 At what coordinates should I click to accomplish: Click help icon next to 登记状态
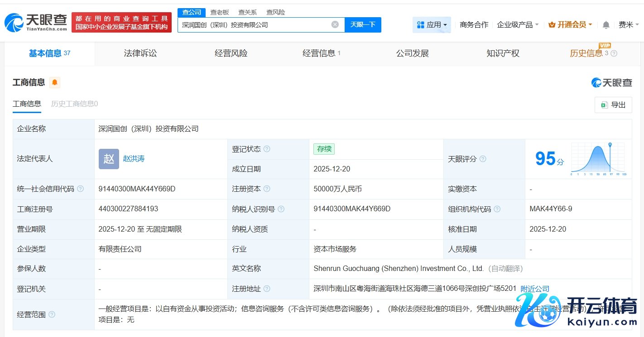267,149
